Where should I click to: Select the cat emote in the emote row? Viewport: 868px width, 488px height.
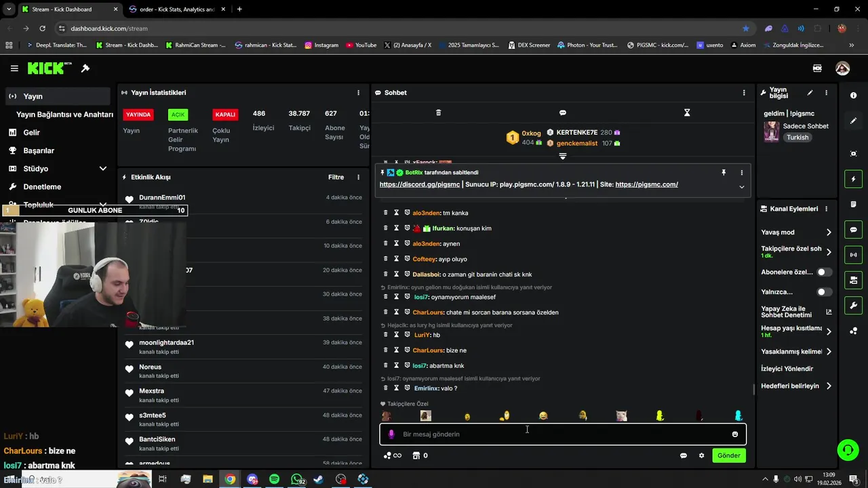[621, 416]
